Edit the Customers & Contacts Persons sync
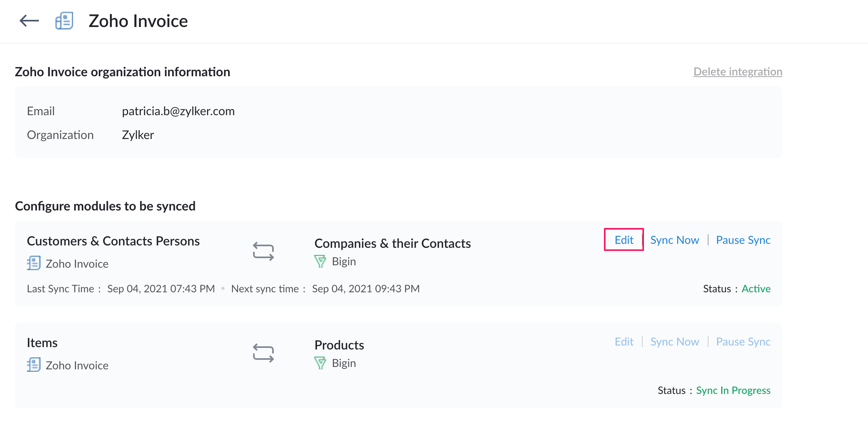The height and width of the screenshot is (444, 868). coord(624,240)
